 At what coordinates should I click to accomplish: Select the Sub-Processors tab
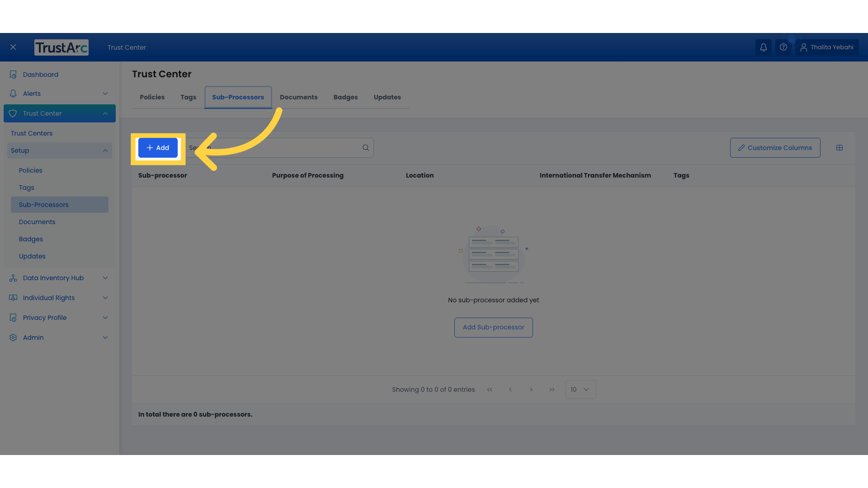(x=238, y=97)
